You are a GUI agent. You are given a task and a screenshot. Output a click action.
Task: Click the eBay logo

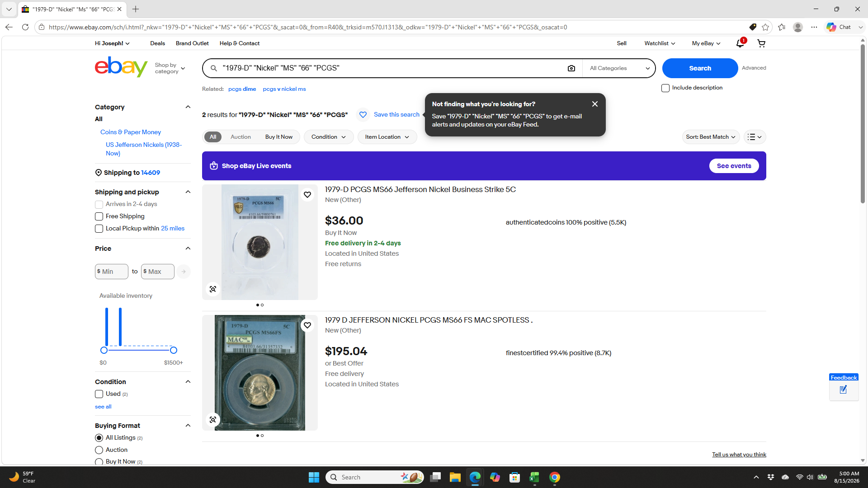click(121, 67)
